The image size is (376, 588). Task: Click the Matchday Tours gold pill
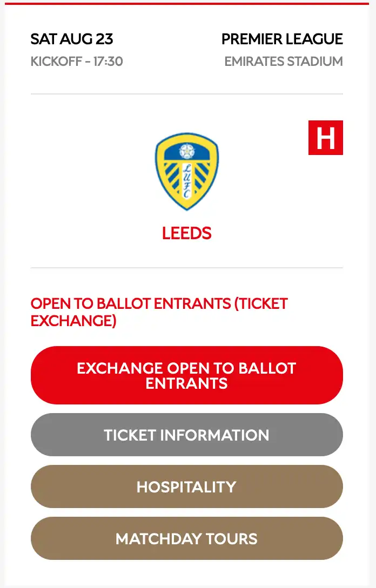point(187,538)
